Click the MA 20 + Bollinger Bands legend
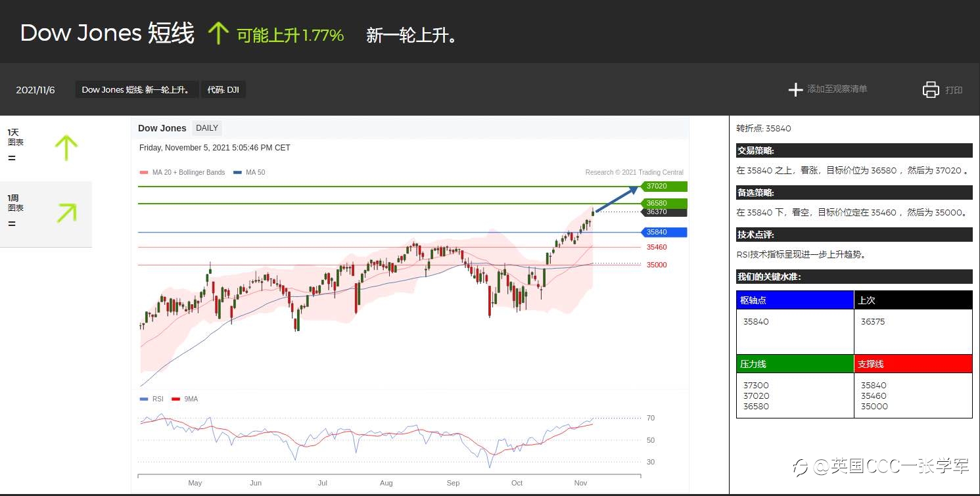This screenshot has height=496, width=980. 182,173
